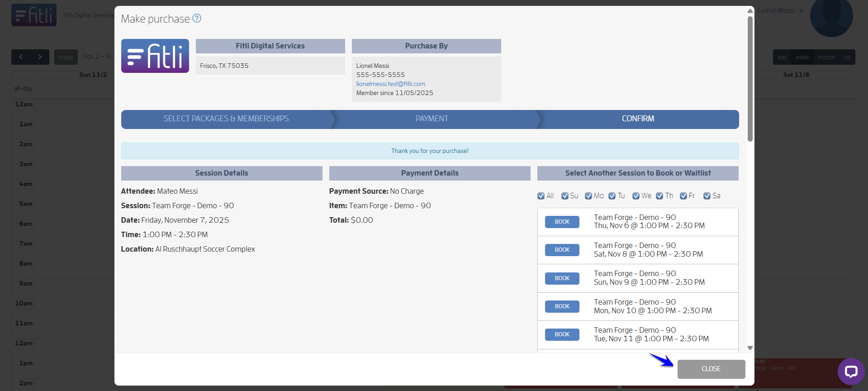
Task: Book the Thu, Nov 6 session
Action: 562,222
